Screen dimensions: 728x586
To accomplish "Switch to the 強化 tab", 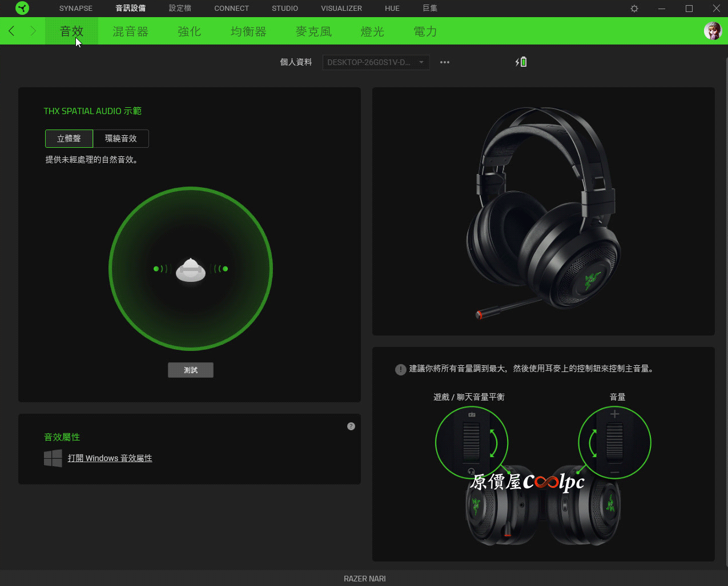I will pyautogui.click(x=190, y=31).
